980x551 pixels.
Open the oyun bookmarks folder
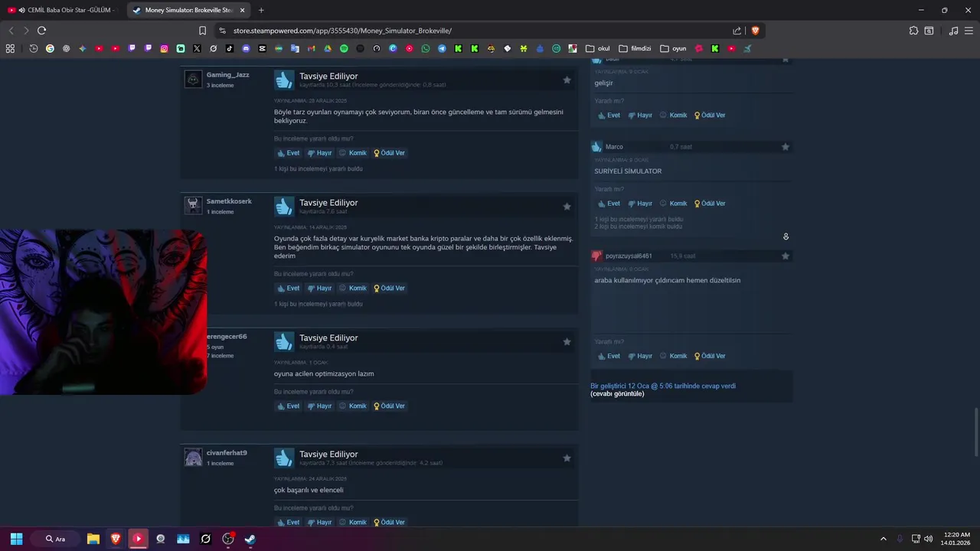pyautogui.click(x=673, y=48)
